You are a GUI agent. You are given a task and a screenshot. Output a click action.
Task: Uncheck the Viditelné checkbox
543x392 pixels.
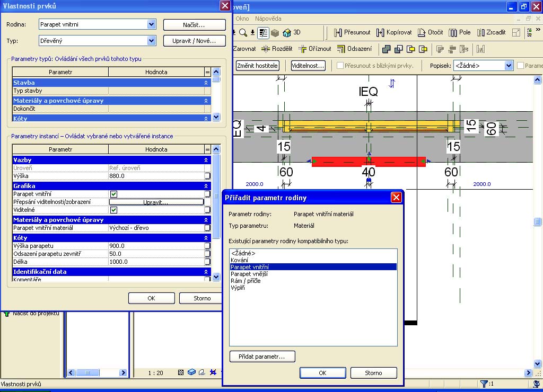coord(113,210)
